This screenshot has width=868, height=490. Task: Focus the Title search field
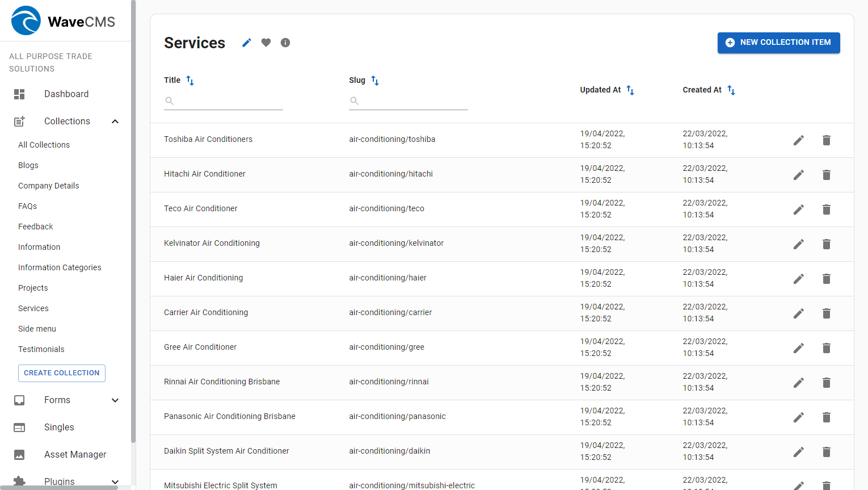(224, 101)
